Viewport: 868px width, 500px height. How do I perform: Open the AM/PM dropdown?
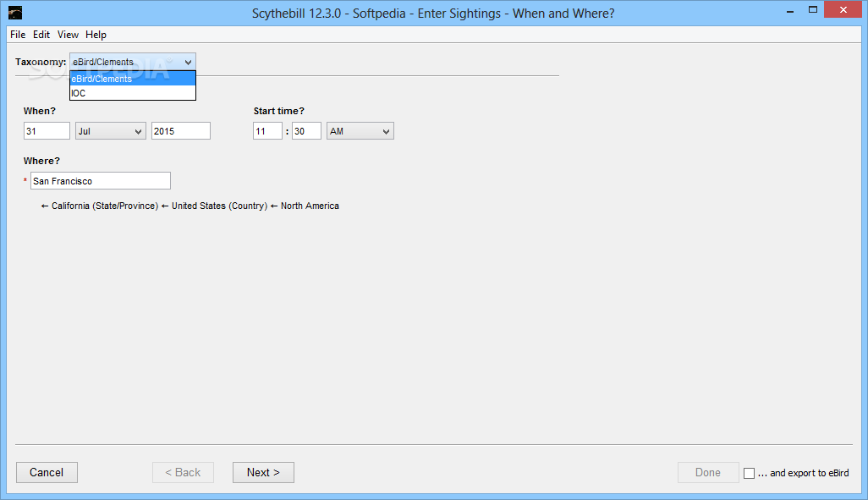[360, 131]
